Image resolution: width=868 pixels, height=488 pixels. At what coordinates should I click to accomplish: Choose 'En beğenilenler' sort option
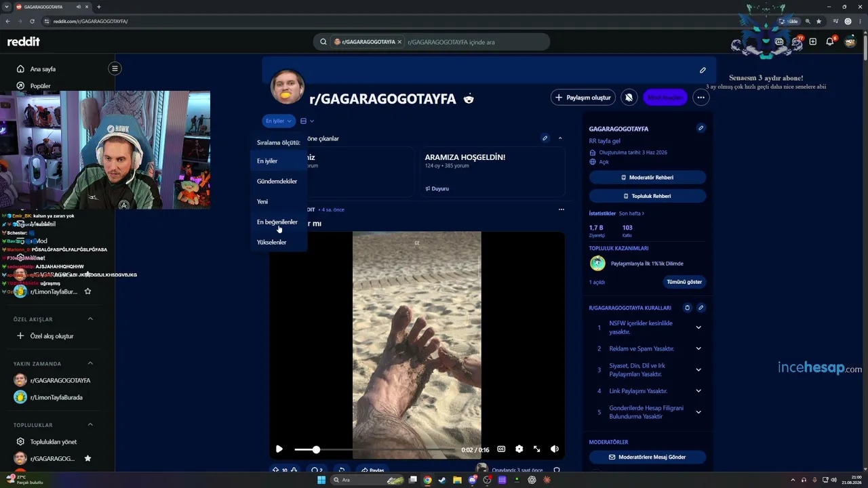pos(277,222)
